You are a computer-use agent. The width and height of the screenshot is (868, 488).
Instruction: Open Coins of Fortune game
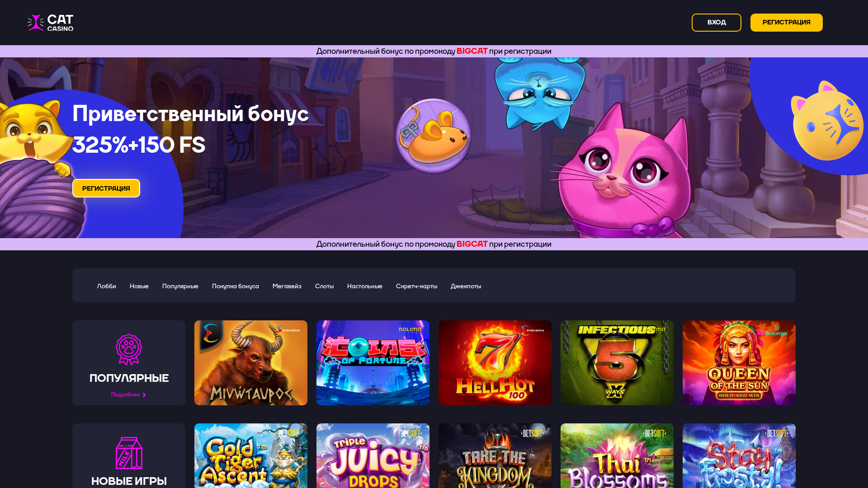[373, 363]
